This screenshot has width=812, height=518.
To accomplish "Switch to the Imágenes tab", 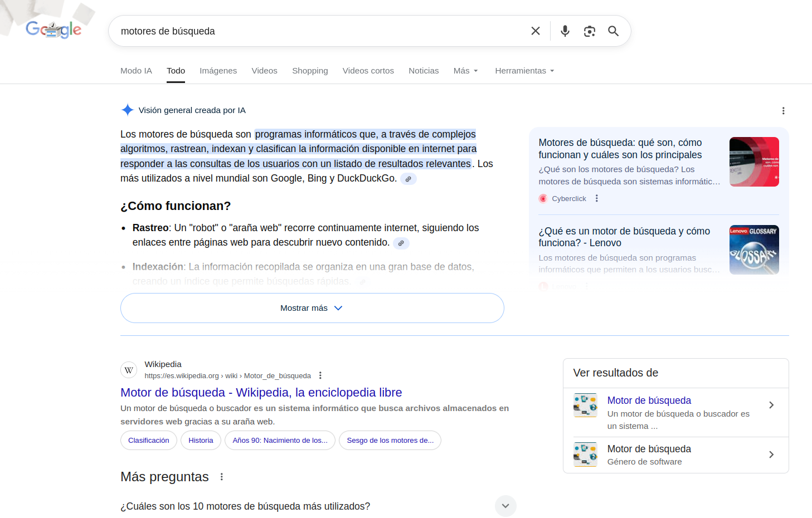I will pos(218,71).
